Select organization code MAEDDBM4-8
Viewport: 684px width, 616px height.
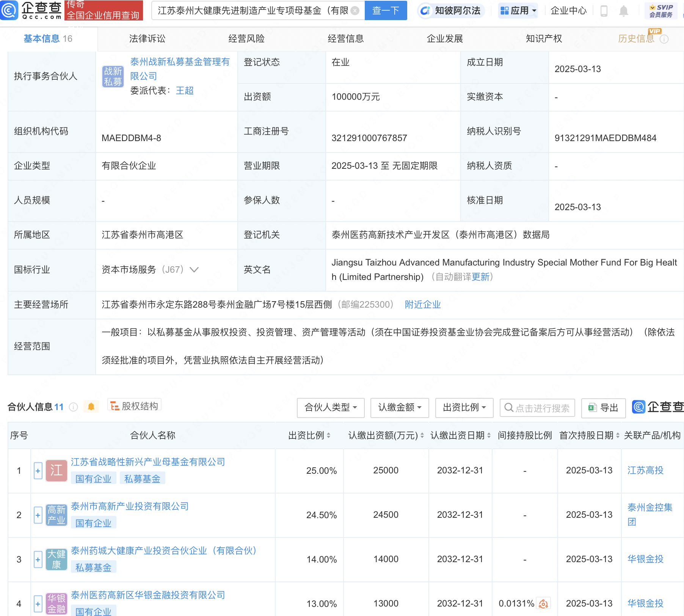(131, 138)
